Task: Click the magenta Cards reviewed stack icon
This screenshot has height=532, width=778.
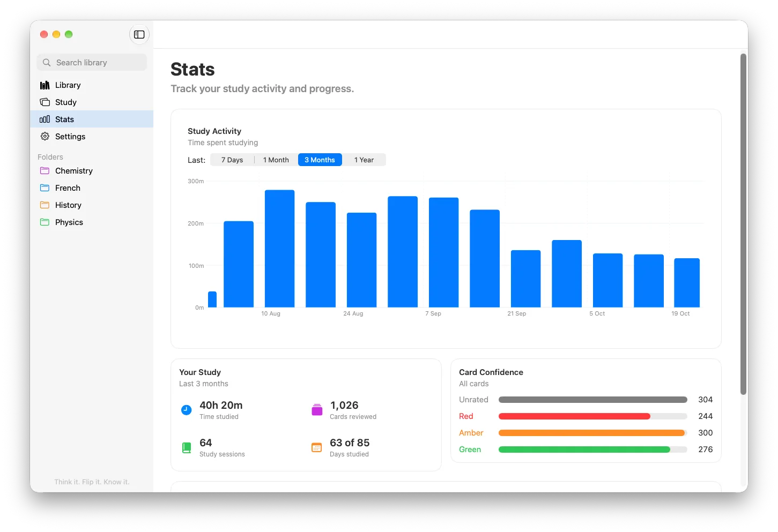Action: pyautogui.click(x=317, y=410)
